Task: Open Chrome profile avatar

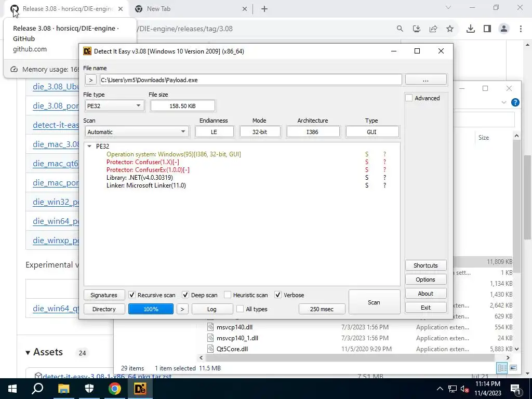Action: [x=504, y=29]
